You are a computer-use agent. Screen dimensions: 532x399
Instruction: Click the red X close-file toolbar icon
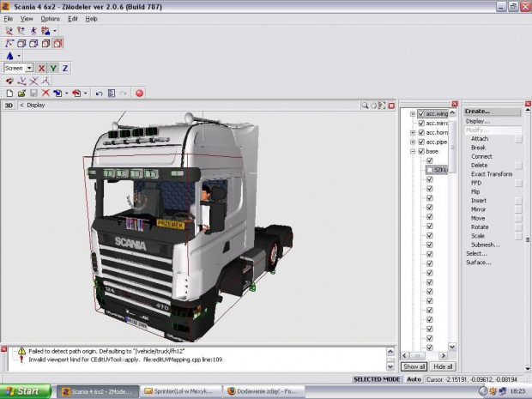click(45, 94)
